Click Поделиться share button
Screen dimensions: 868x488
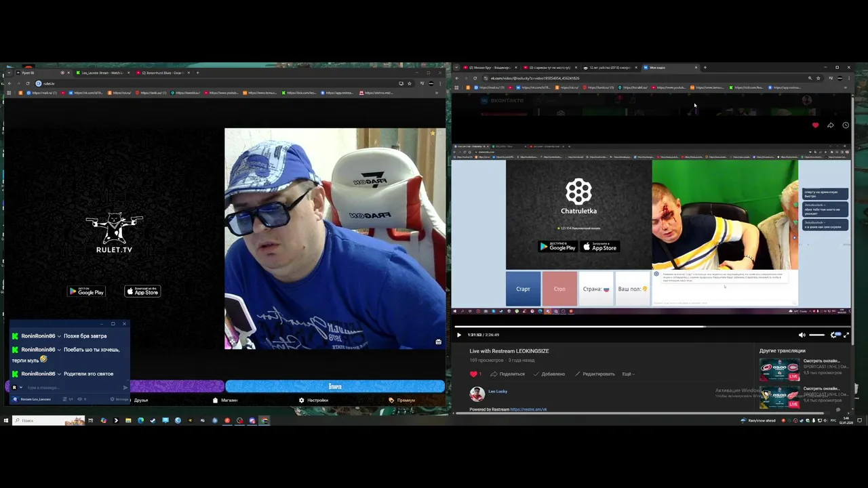[508, 374]
